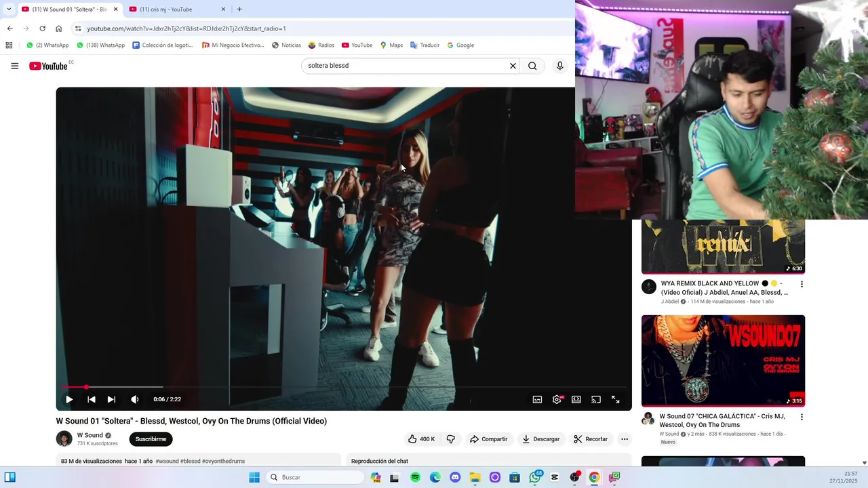The width and height of the screenshot is (868, 488).
Task: Play the paused Soltera video
Action: (69, 399)
